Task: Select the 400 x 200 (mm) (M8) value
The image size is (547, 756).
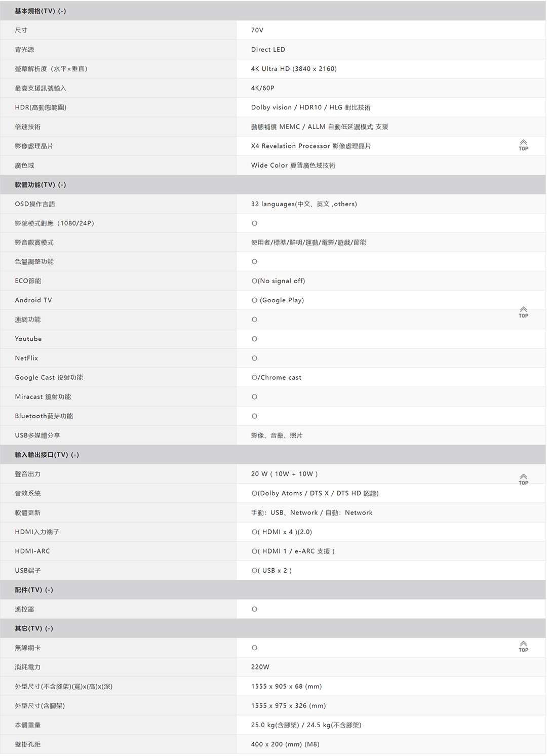Action: pos(285,744)
